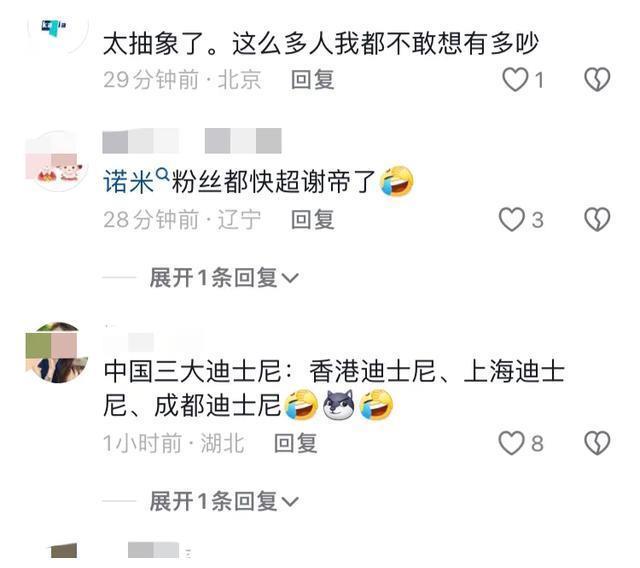Screen dimensions: 640x568
Task: Expand 1 reply under the 诺米 comment
Action: coord(224,278)
